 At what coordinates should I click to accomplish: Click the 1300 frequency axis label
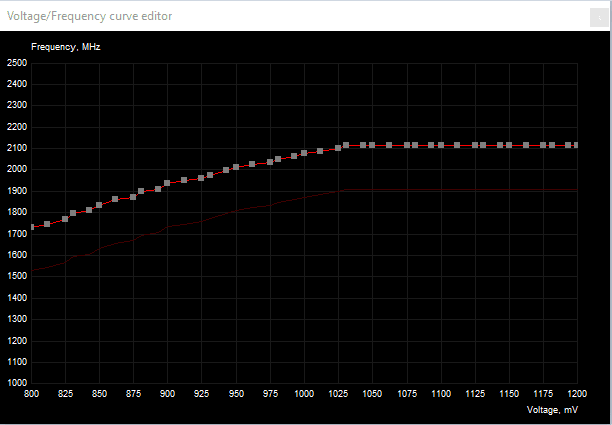17,319
